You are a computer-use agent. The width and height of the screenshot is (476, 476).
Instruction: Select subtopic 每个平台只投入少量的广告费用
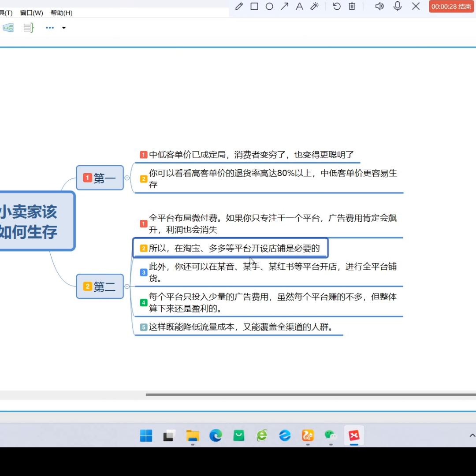click(x=269, y=303)
